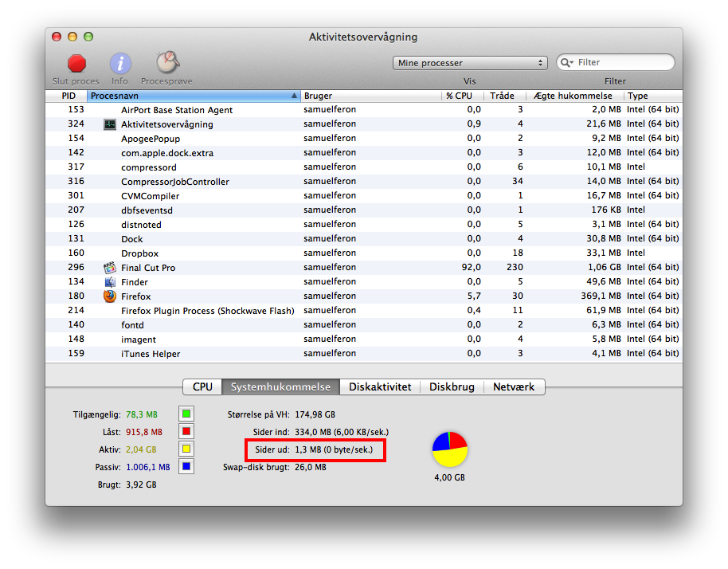The width and height of the screenshot is (728, 569).
Task: Click the Slut proces stop icon
Action: click(76, 64)
